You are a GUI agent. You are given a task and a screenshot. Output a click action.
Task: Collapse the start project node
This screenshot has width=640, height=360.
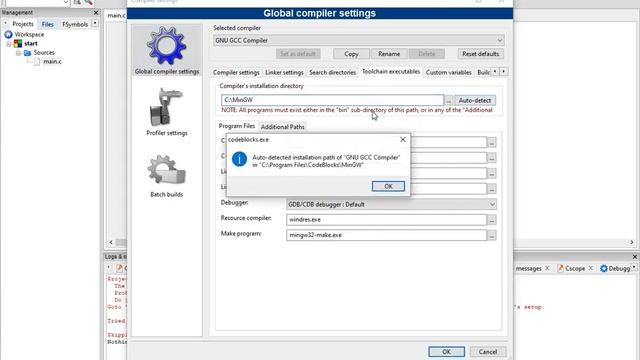click(9, 44)
